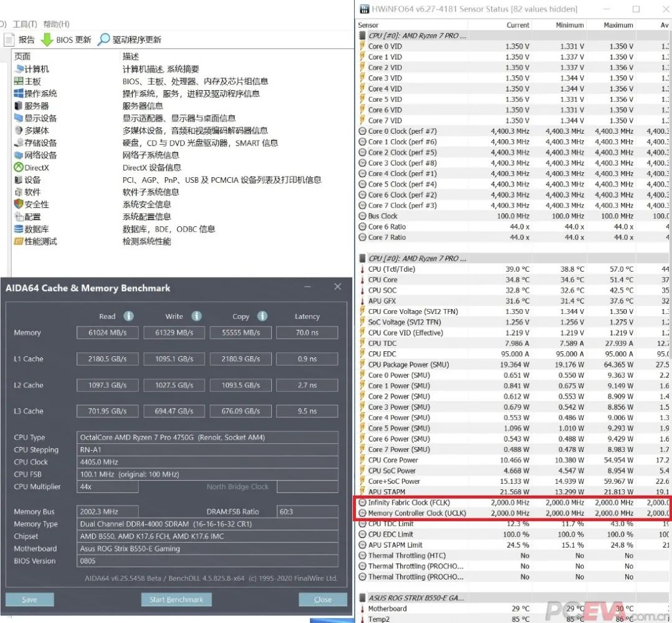Click the info icon next to Write
672x623 pixels.
pos(196,316)
